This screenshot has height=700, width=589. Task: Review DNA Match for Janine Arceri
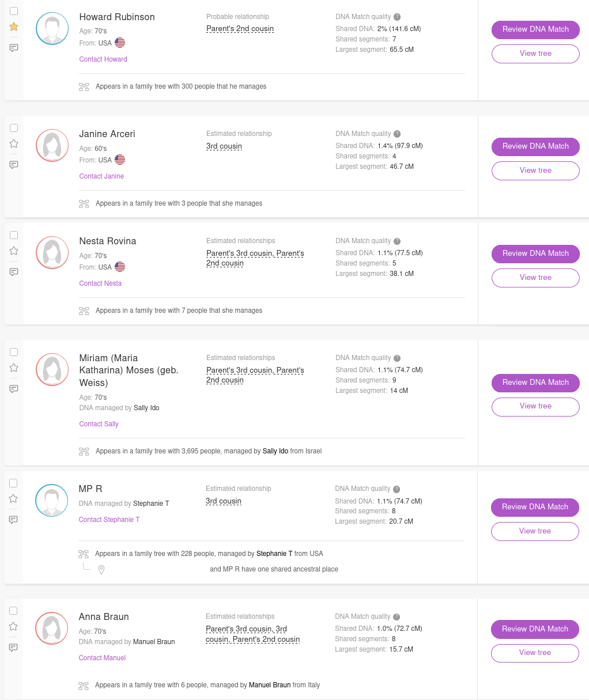[535, 146]
